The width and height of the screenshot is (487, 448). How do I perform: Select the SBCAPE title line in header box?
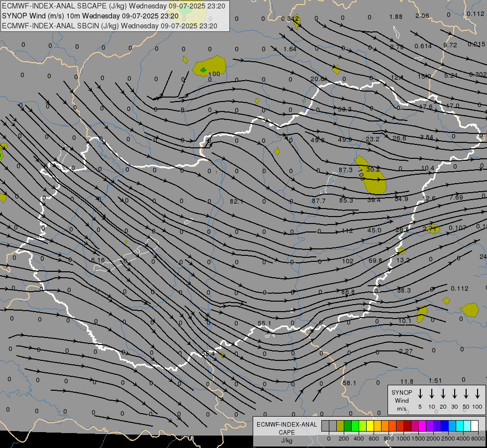[114, 6]
